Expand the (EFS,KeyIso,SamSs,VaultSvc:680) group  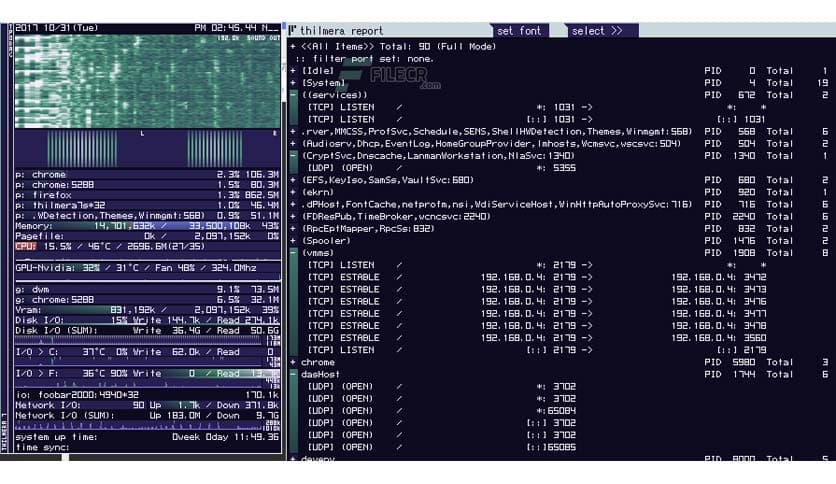coord(293,180)
